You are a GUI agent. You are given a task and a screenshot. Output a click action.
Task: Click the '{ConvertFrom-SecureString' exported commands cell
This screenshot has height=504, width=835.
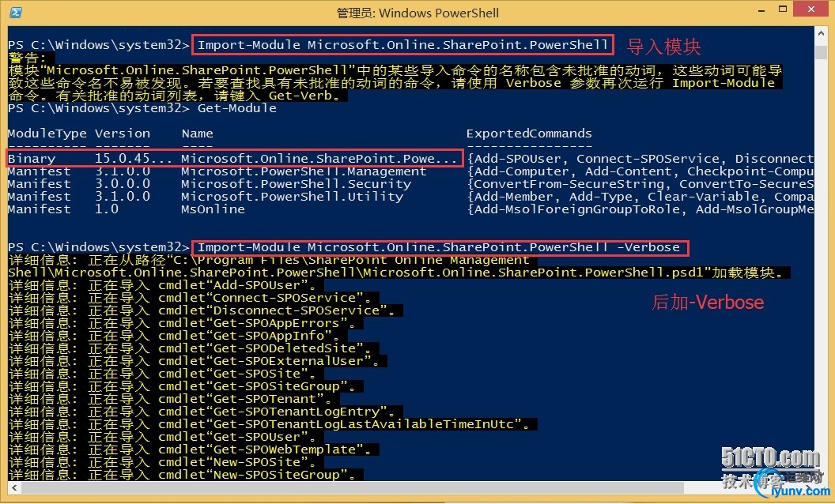[x=640, y=184]
